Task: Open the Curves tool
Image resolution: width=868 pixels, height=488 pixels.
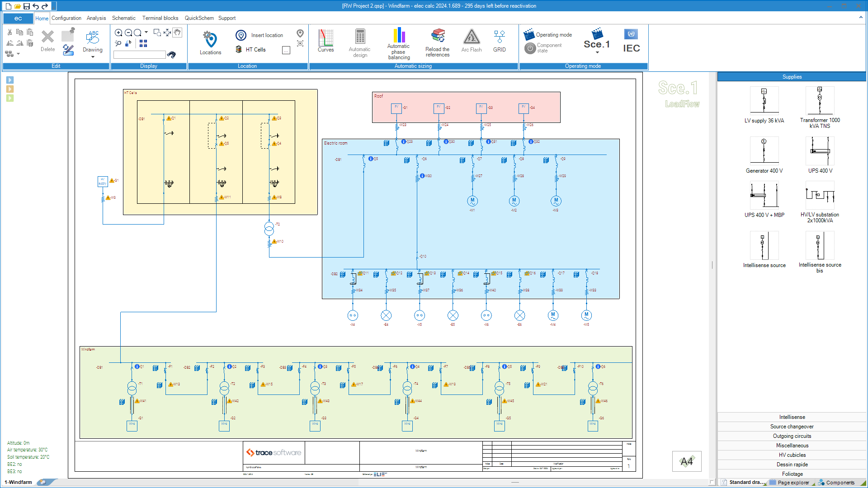Action: click(x=326, y=41)
